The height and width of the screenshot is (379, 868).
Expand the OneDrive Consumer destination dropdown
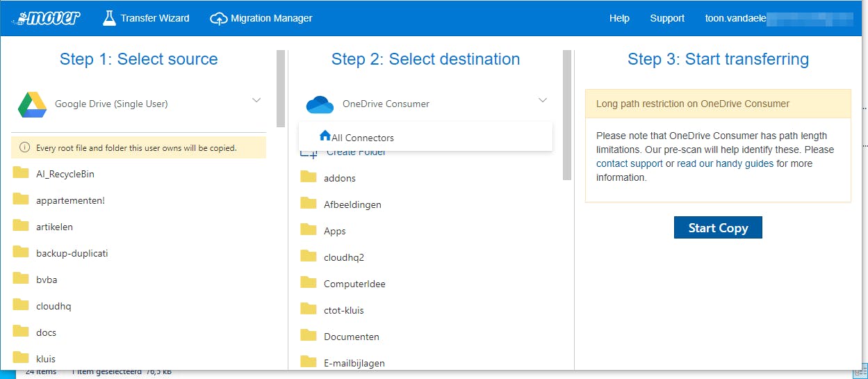click(543, 101)
